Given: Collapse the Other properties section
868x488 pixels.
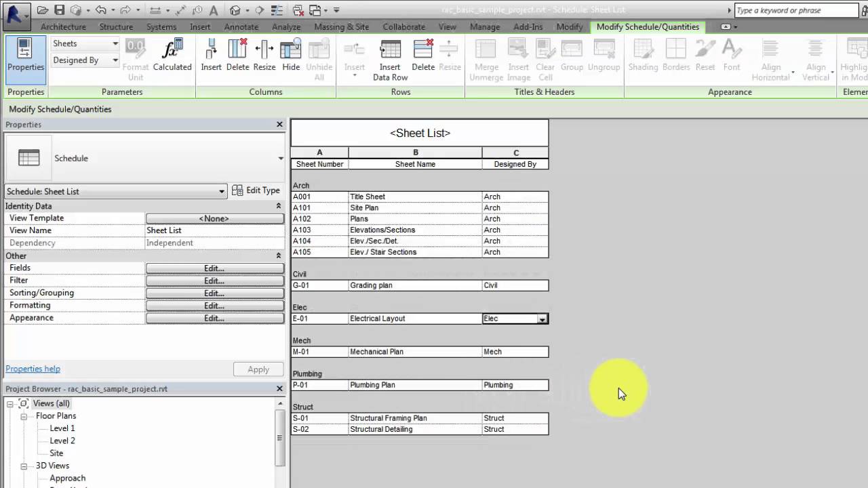Looking at the screenshot, I should point(278,256).
